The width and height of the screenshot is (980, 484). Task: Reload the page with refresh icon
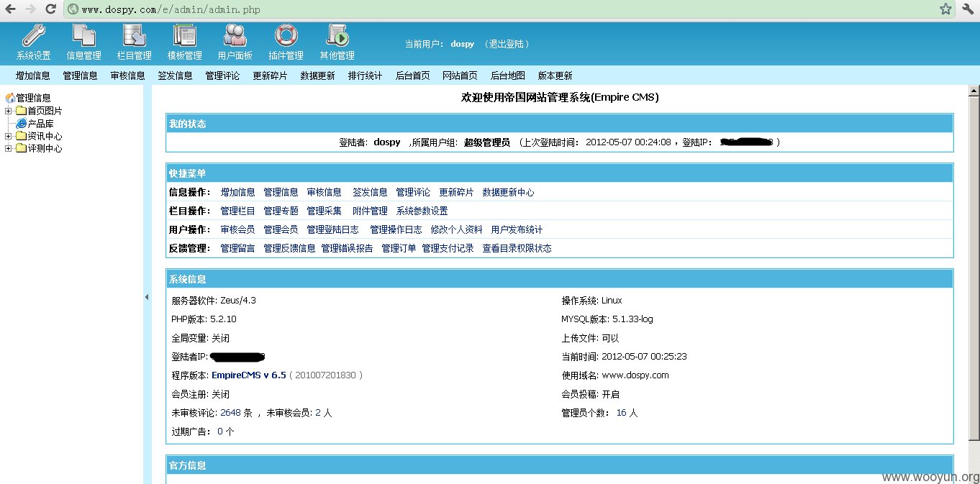click(50, 9)
